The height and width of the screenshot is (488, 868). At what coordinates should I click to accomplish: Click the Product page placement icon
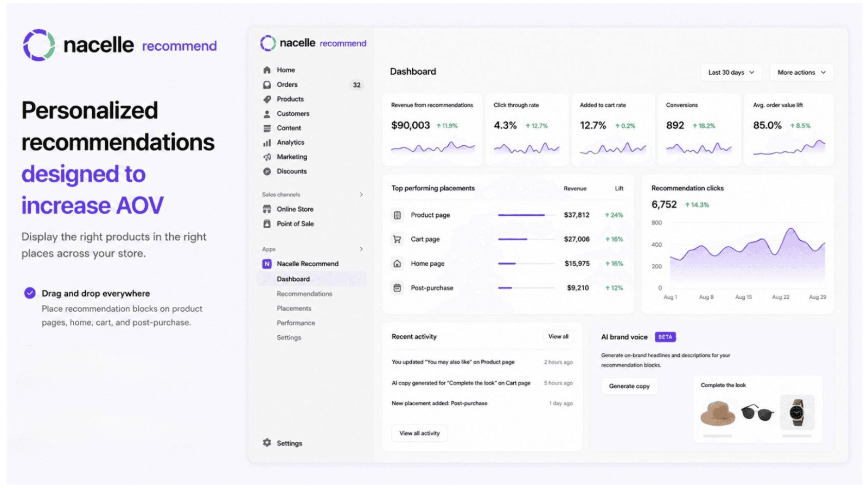[x=397, y=215]
